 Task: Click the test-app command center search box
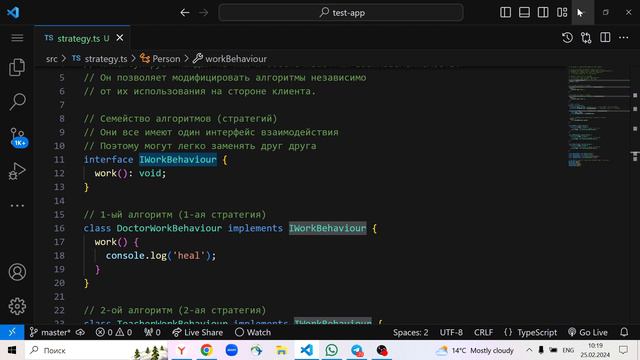pos(341,13)
